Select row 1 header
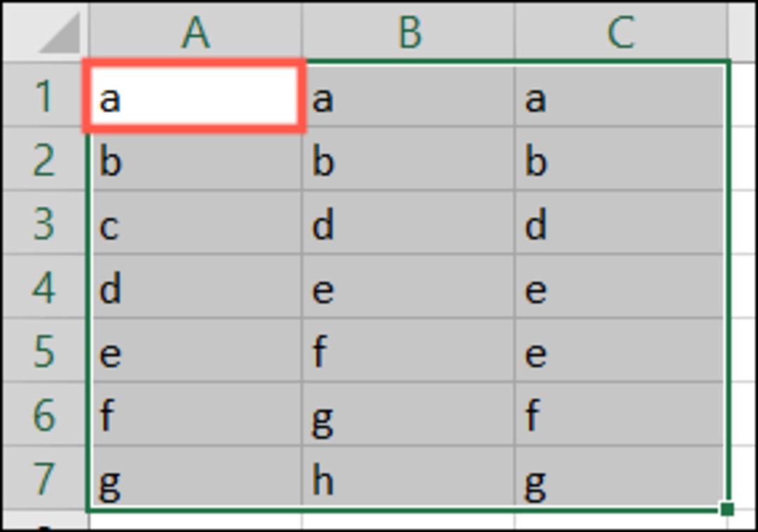Image resolution: width=758 pixels, height=532 pixels. (44, 95)
